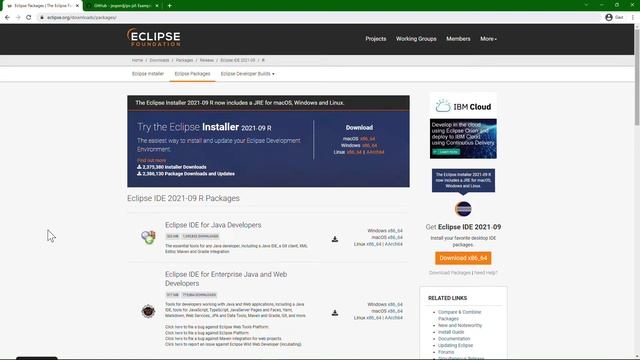Open Eclipse IDE for Enterprise Java title
The image size is (640, 360).
(x=226, y=278)
